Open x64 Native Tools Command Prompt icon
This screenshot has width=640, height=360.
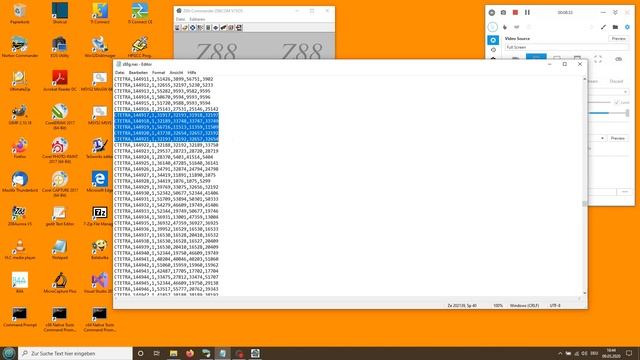click(x=100, y=318)
